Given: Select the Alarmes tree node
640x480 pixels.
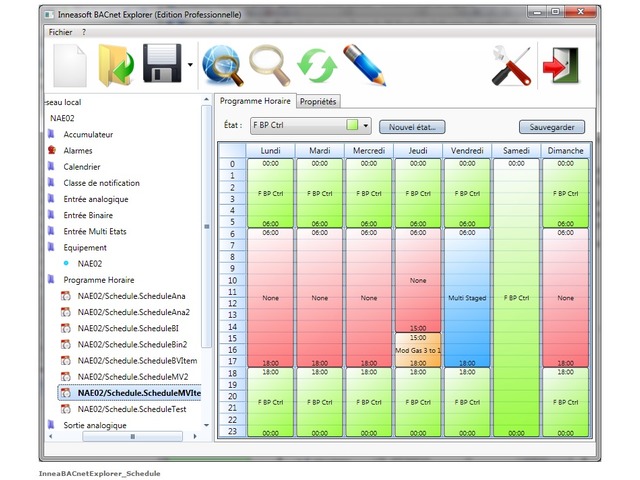Looking at the screenshot, I should 77,150.
